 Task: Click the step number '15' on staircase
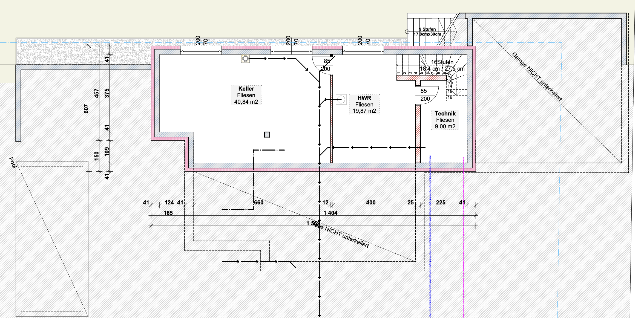450,92
